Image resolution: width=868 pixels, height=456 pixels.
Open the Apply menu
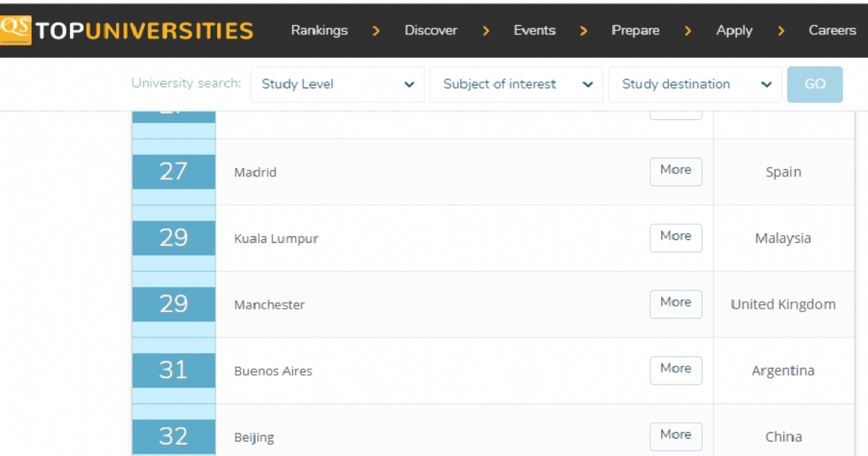[x=734, y=30]
